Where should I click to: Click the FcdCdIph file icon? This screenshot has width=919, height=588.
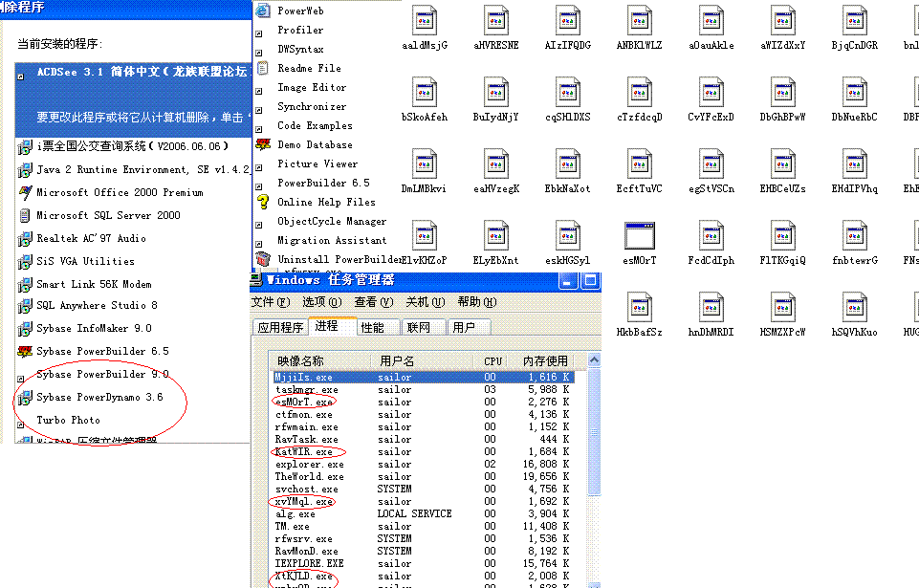(x=711, y=235)
